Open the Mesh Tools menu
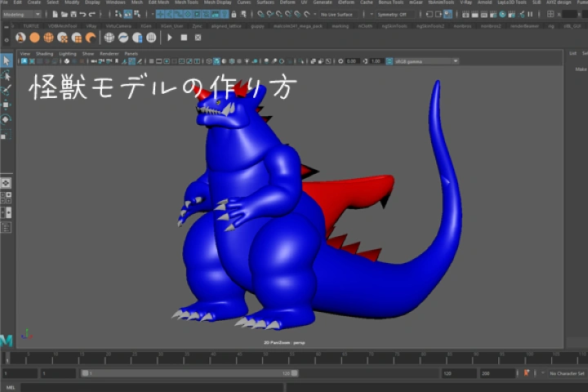 (x=186, y=2)
